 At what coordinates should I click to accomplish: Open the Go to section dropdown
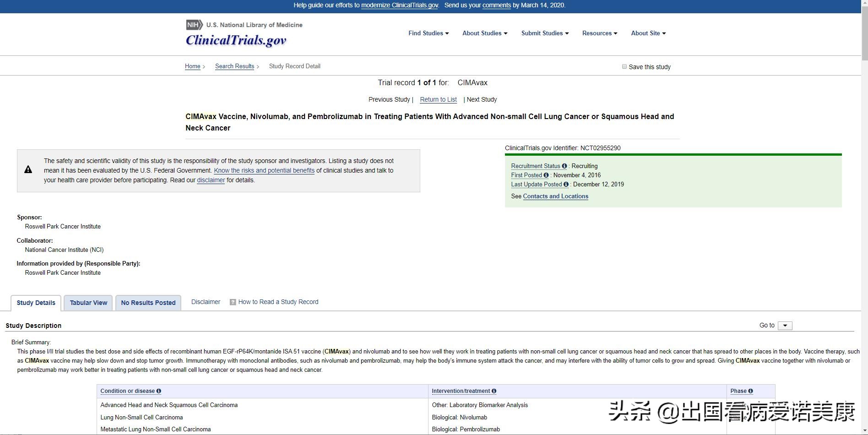tap(785, 326)
